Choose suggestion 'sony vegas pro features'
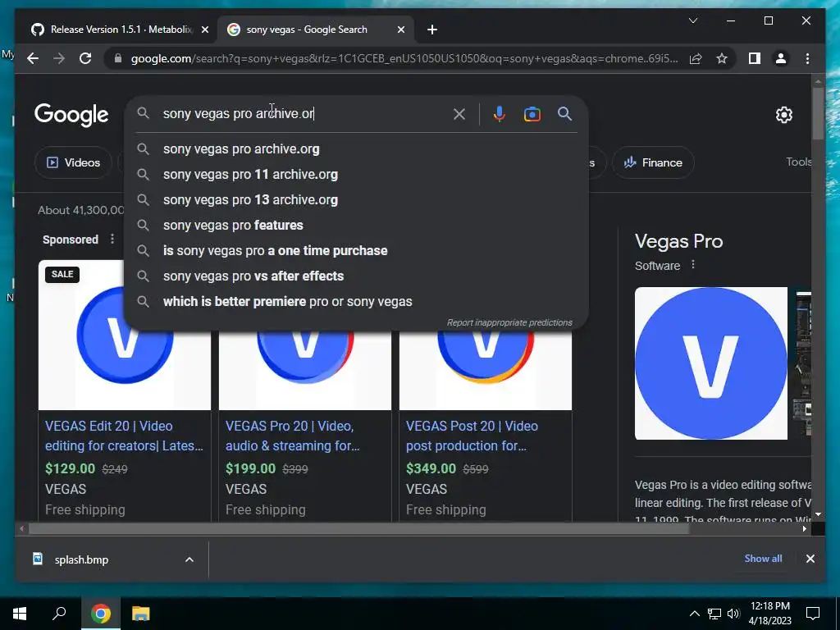Viewport: 840px width, 630px height. tap(356, 226)
